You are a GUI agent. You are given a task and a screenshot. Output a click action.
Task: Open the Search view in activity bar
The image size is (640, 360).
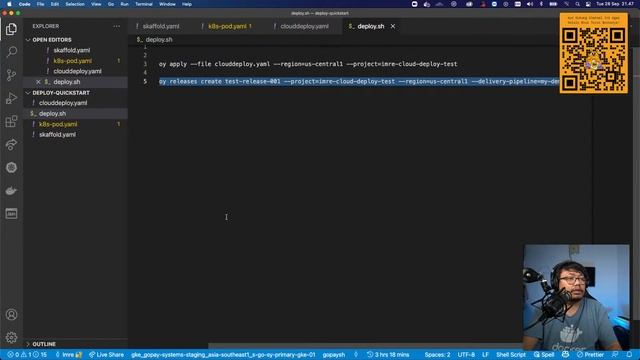pos(11,52)
